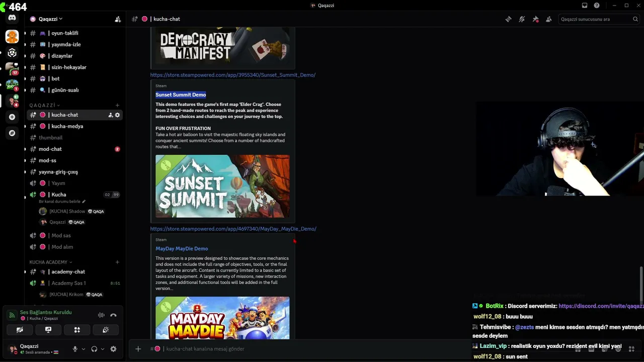Image resolution: width=644 pixels, height=362 pixels.
Task: Join the Mod səs voice channel
Action: tap(74, 236)
